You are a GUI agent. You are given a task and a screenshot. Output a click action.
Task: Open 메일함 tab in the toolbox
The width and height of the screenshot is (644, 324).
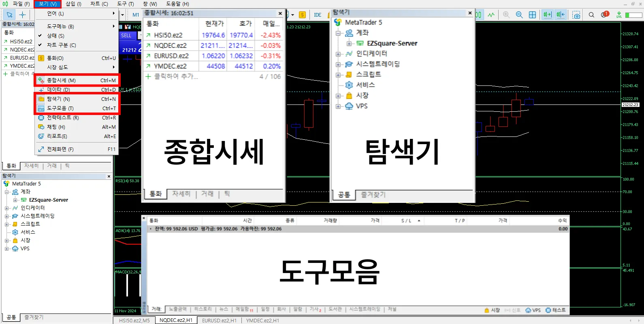coord(244,309)
